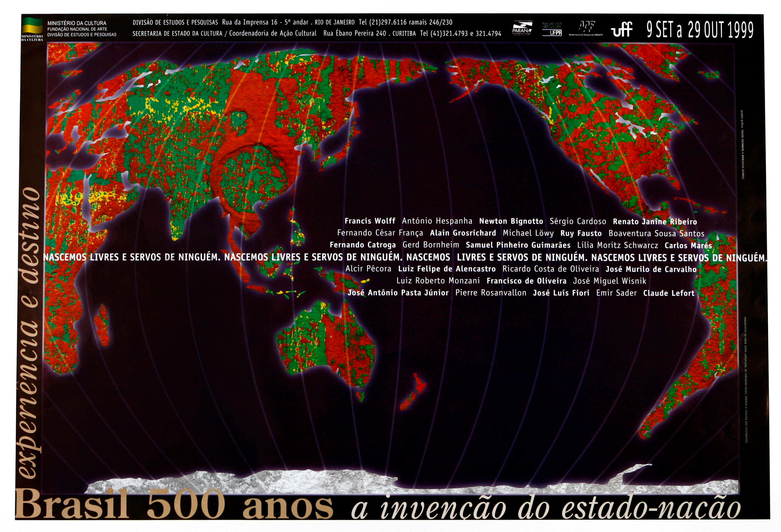The width and height of the screenshot is (781, 532).
Task: Click the name 'Luiz Felipe de Alencastro'
Action: [x=447, y=269]
